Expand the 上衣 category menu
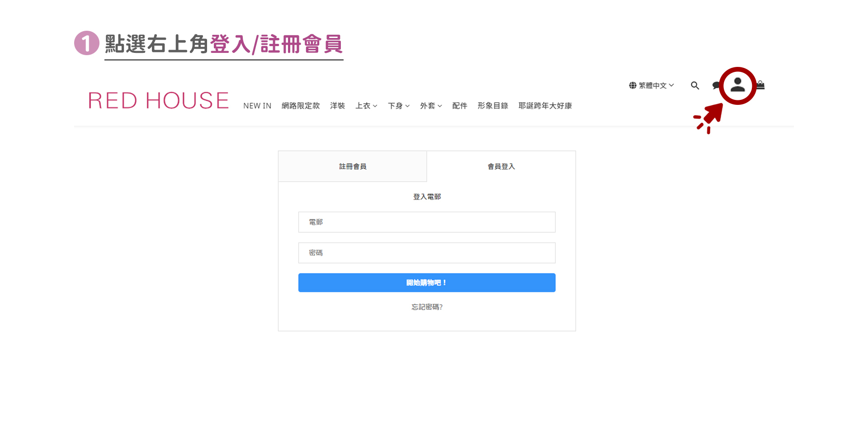This screenshot has height=424, width=868. pos(366,106)
